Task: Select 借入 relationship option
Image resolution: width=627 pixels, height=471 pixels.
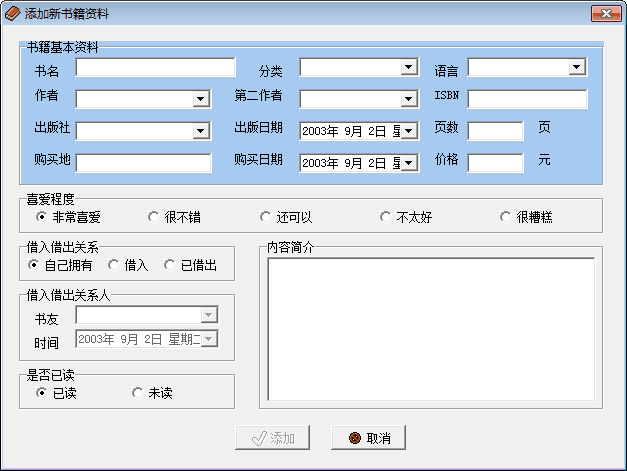Action: point(113,265)
